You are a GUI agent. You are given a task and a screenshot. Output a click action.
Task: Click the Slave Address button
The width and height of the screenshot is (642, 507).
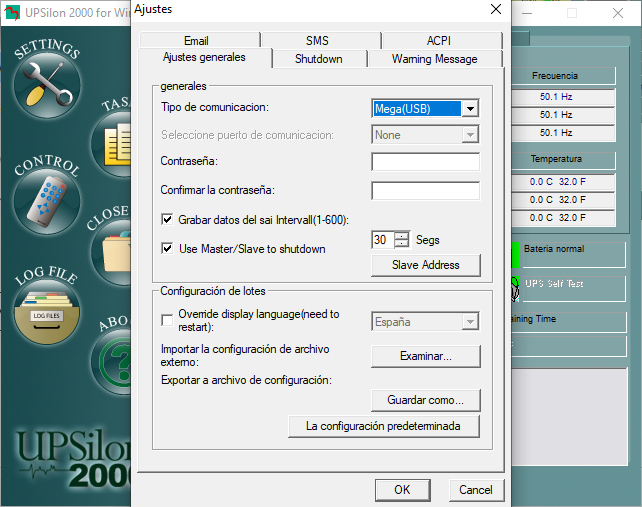tap(426, 265)
